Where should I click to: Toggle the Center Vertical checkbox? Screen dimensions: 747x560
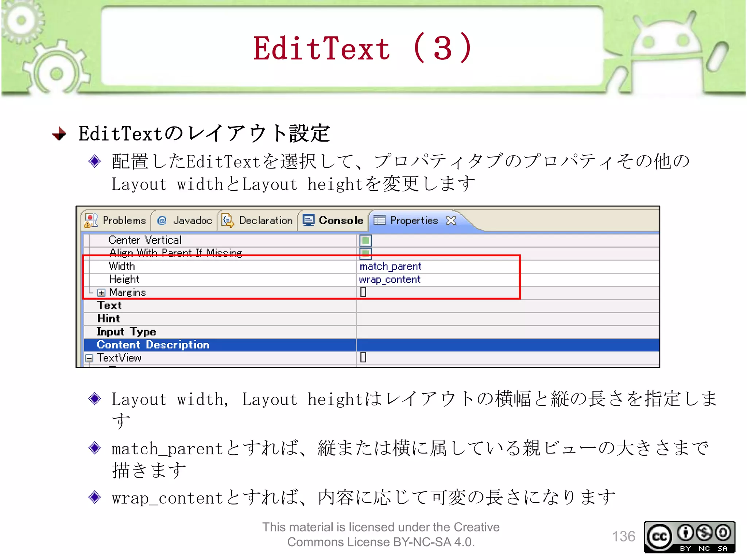tap(365, 240)
